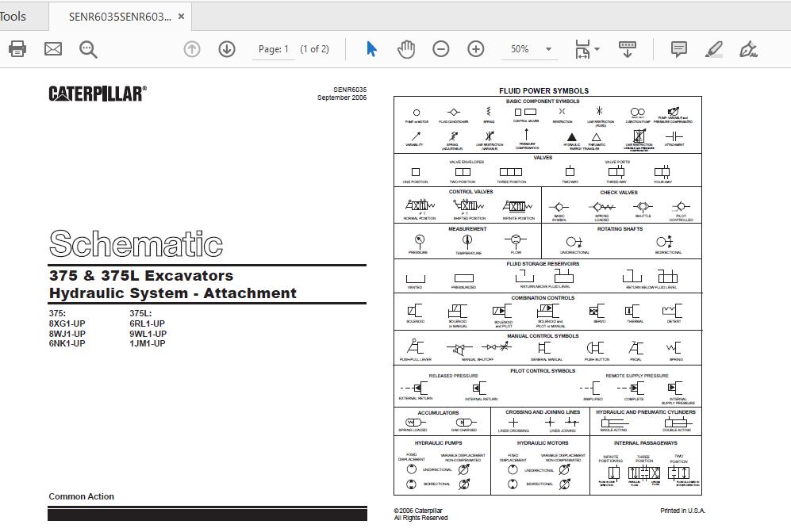
Task: Click 'HYDRAULIC MOTORS' section heading
Action: (x=543, y=443)
